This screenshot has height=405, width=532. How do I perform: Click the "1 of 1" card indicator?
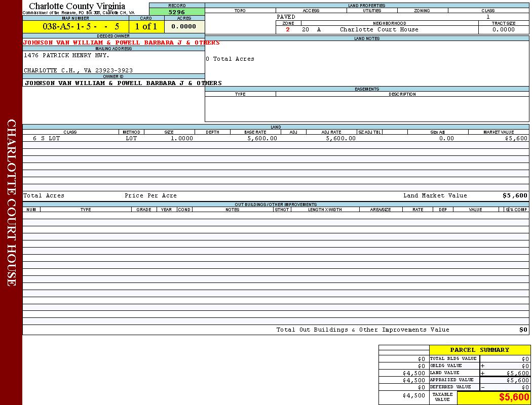(146, 27)
